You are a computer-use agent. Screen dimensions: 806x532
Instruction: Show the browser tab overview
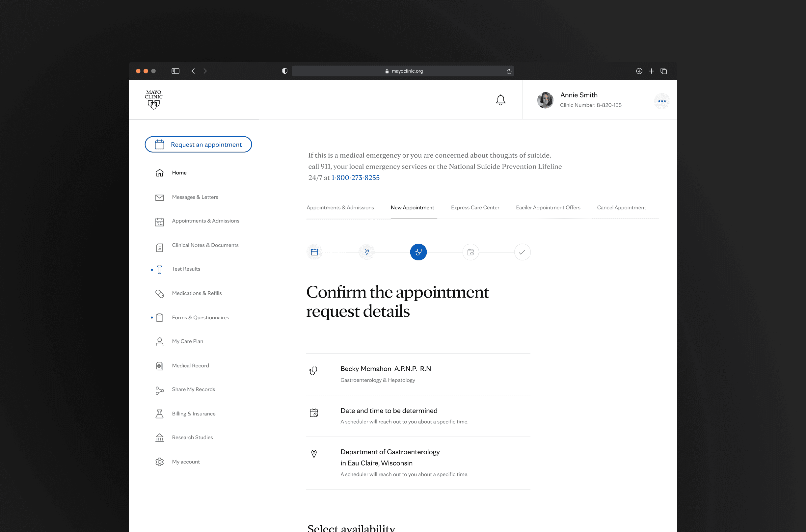(663, 71)
